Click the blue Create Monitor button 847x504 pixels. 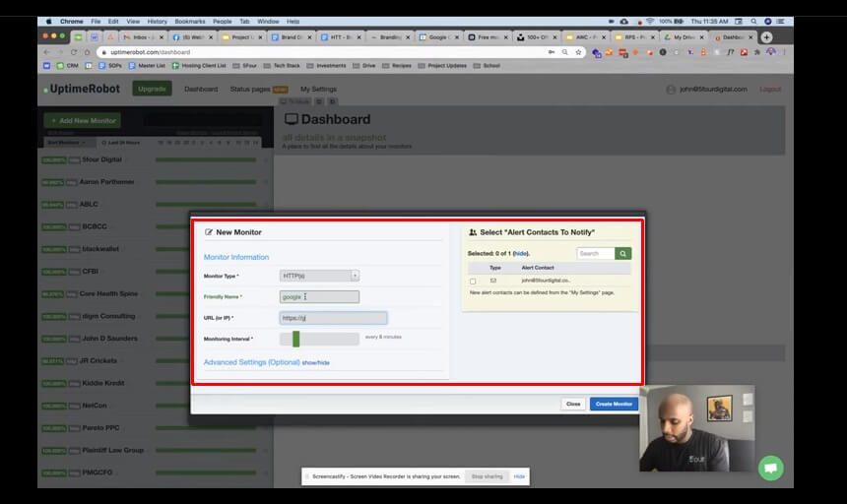click(x=614, y=404)
